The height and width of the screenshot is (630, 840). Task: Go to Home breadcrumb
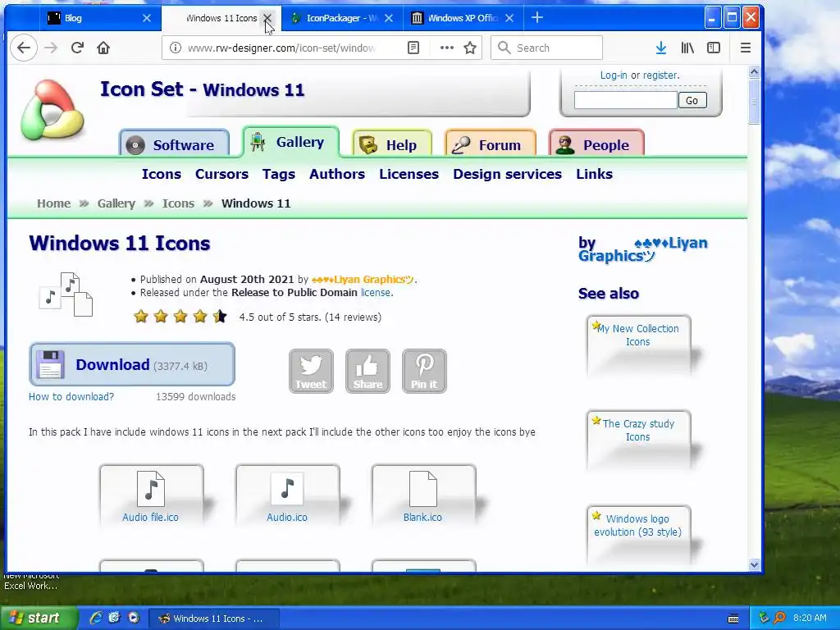point(53,203)
